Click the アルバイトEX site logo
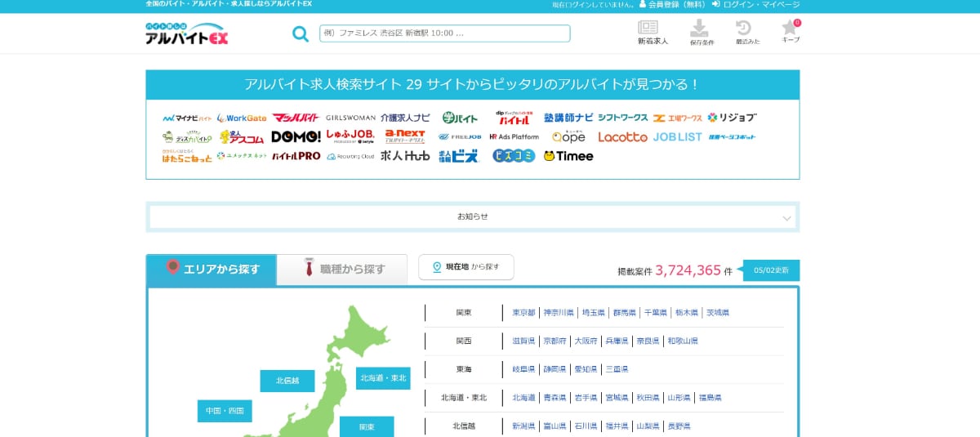The image size is (980, 437). click(x=186, y=33)
